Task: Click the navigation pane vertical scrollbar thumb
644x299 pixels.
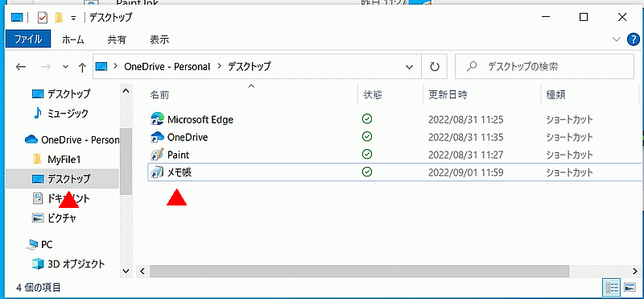Action: click(x=126, y=161)
